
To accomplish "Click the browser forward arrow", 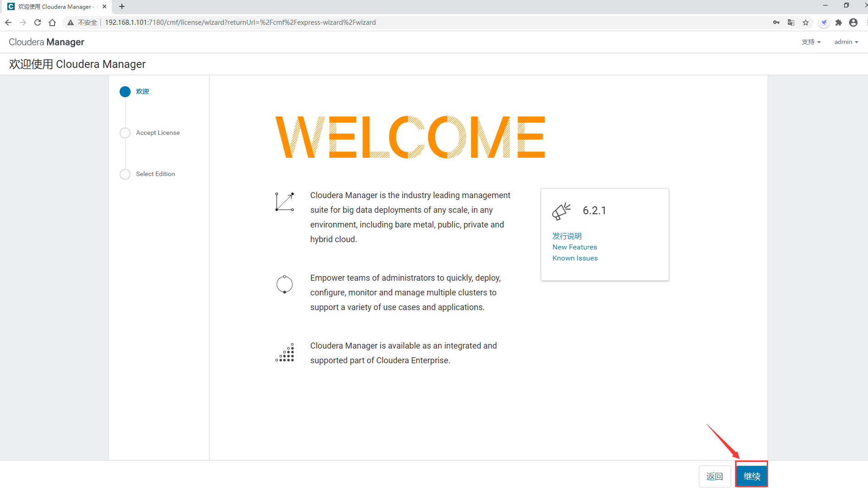I will point(23,22).
